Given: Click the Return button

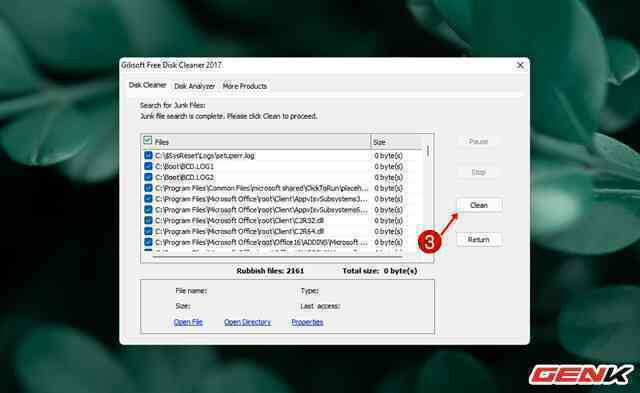Looking at the screenshot, I should coord(479,240).
